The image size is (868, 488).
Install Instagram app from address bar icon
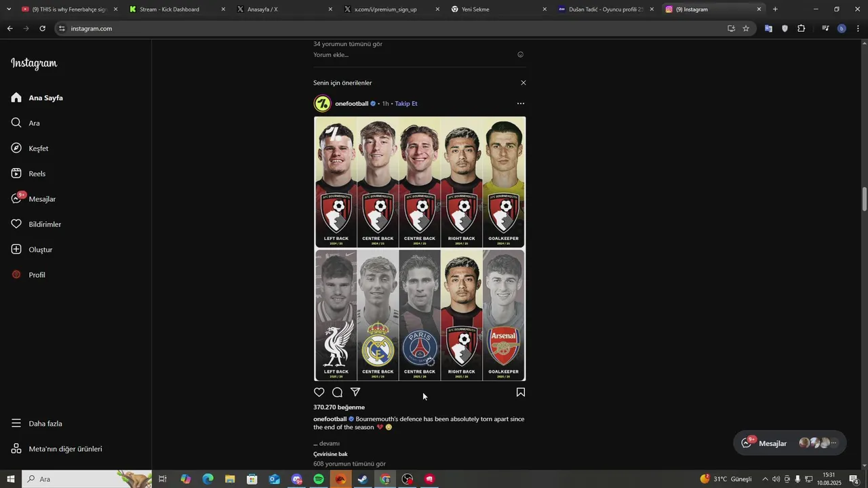coord(731,28)
